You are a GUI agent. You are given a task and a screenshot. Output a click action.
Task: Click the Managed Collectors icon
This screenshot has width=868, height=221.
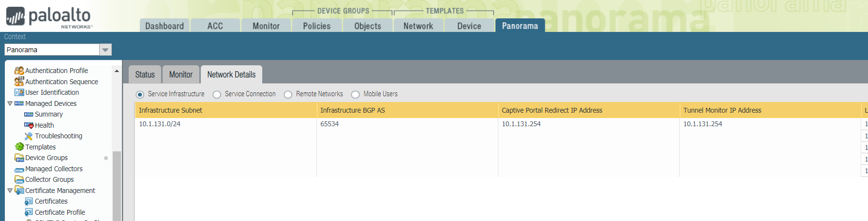pos(19,169)
